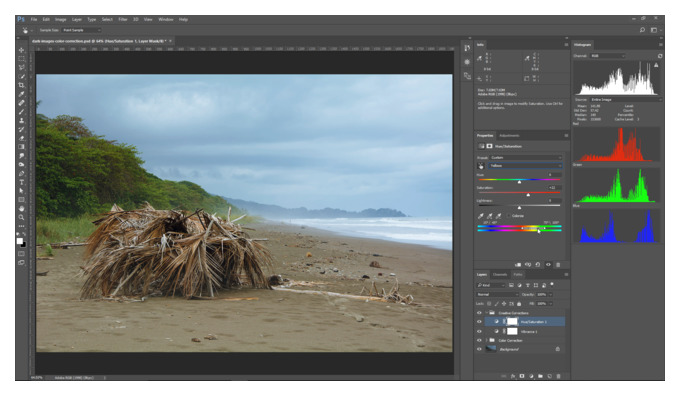Image resolution: width=680 pixels, height=396 pixels.
Task: Hide the Color Correction group
Action: tap(479, 340)
